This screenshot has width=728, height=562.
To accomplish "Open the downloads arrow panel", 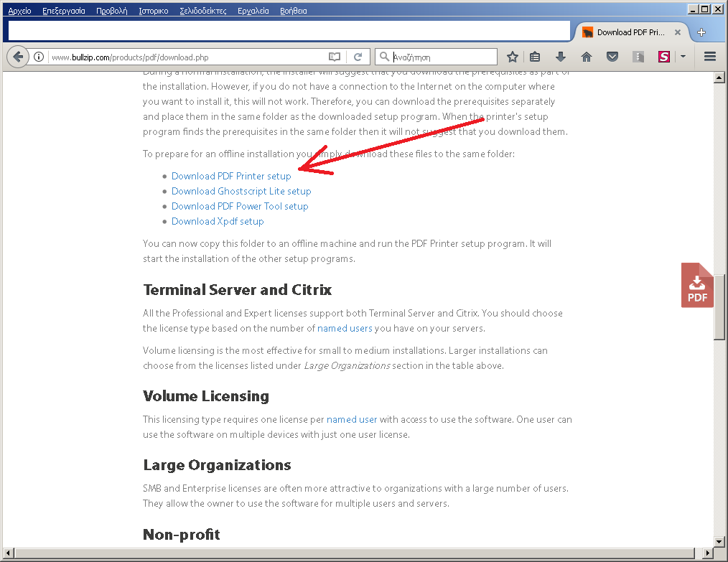I will point(561,57).
